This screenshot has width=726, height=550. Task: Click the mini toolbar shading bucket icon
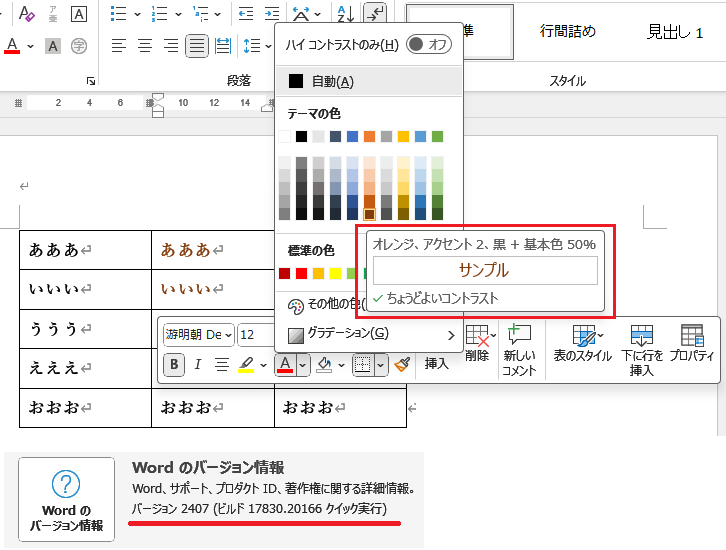[x=324, y=365]
